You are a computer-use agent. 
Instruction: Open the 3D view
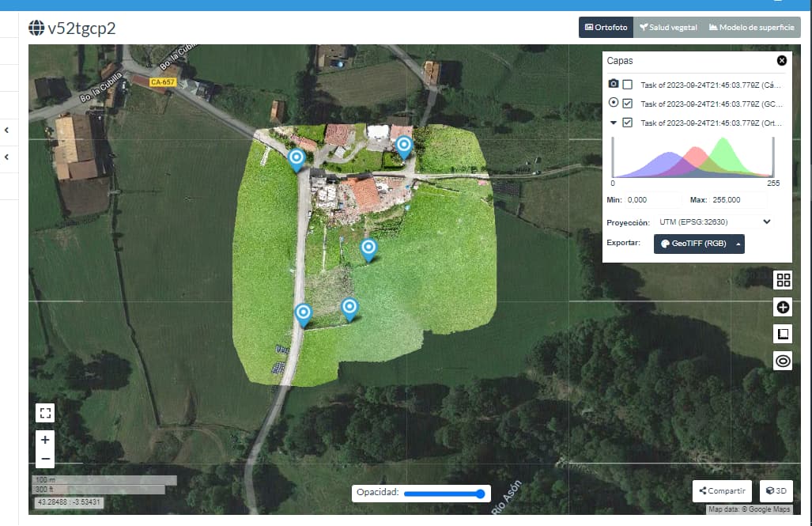[x=776, y=490]
